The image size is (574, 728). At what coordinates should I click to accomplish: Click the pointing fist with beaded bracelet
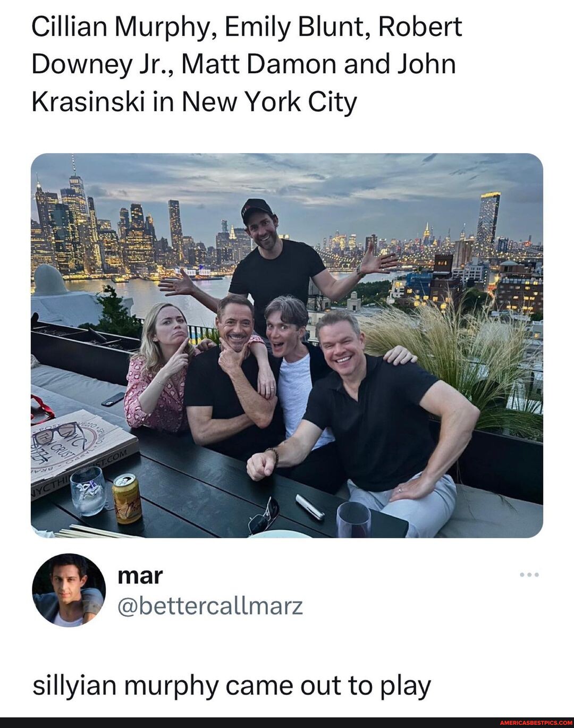262,463
